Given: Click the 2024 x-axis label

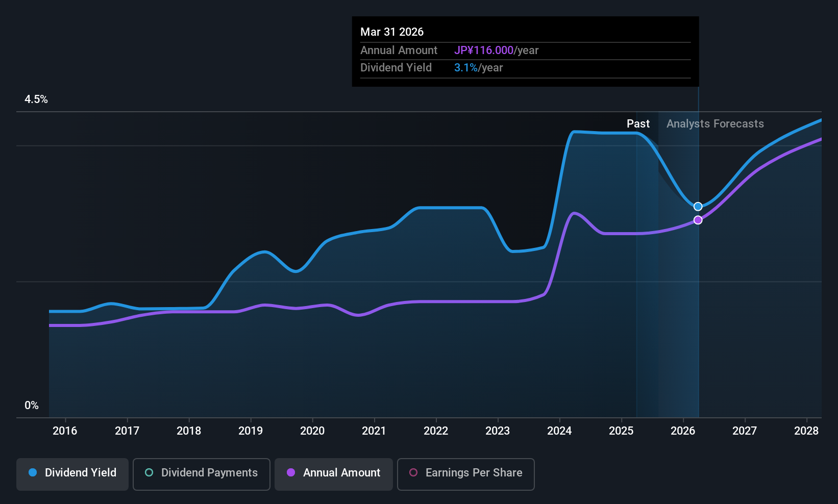Looking at the screenshot, I should point(559,431).
